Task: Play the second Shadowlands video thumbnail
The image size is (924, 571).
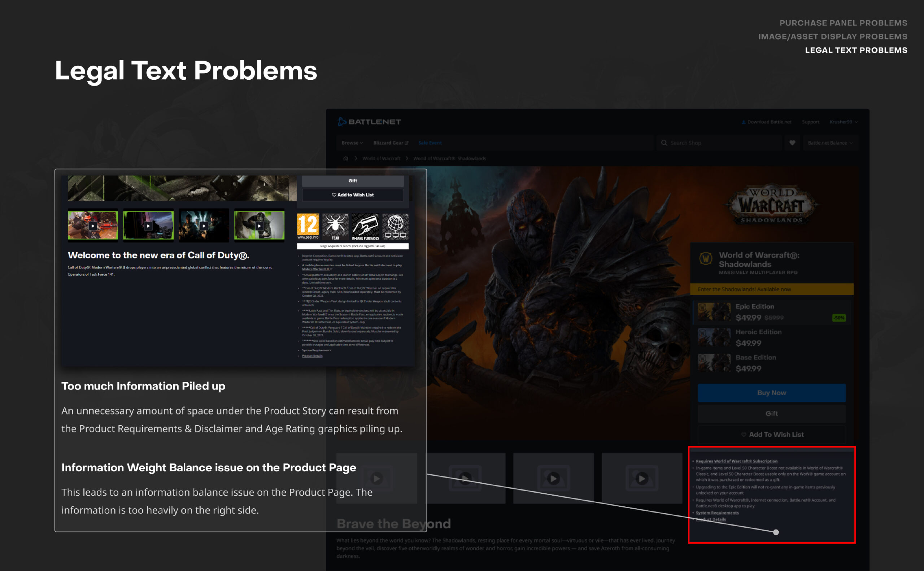Action: point(465,479)
